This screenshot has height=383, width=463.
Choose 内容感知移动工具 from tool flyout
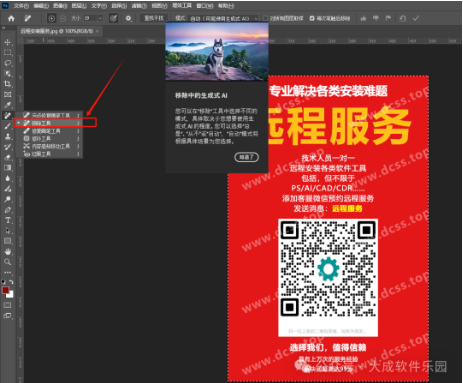pyautogui.click(x=51, y=146)
